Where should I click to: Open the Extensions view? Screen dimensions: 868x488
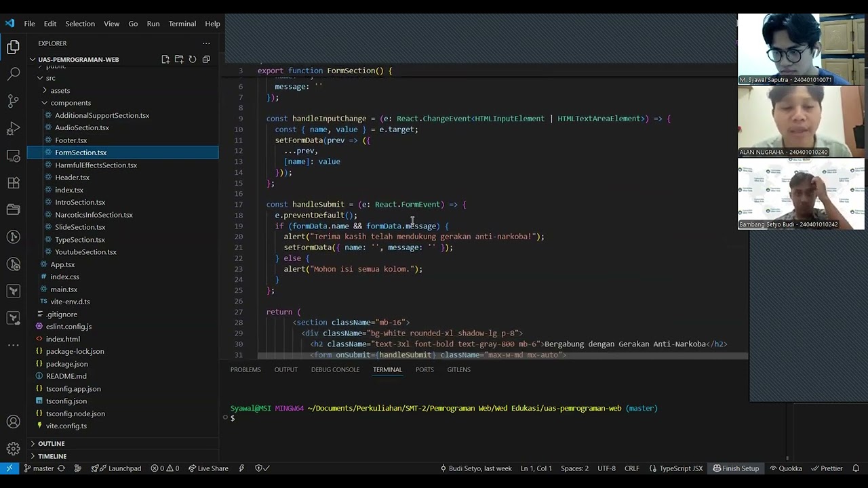tap(13, 182)
